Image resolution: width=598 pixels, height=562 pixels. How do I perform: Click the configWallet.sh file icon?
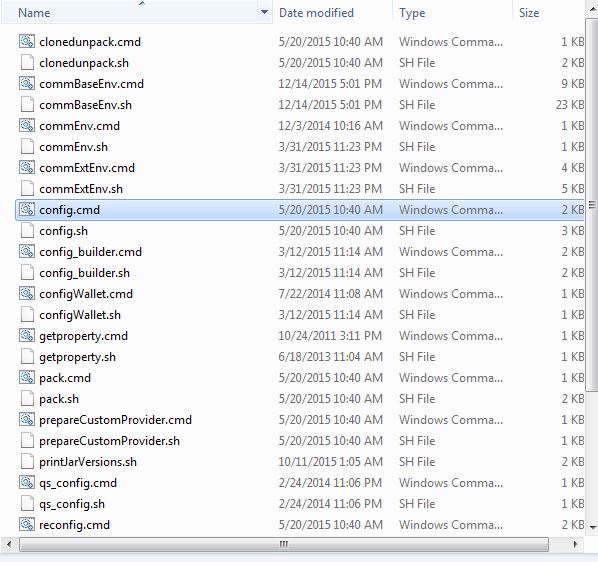pyautogui.click(x=27, y=314)
